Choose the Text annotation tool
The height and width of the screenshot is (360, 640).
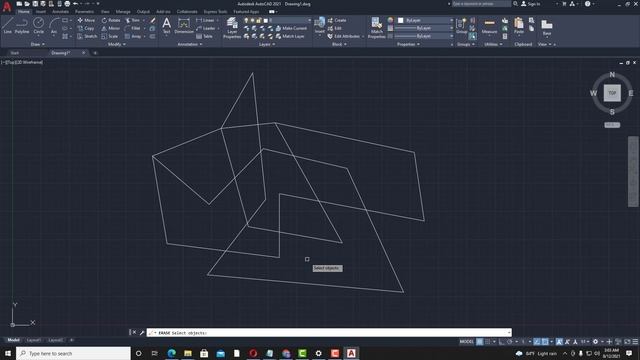point(167,26)
